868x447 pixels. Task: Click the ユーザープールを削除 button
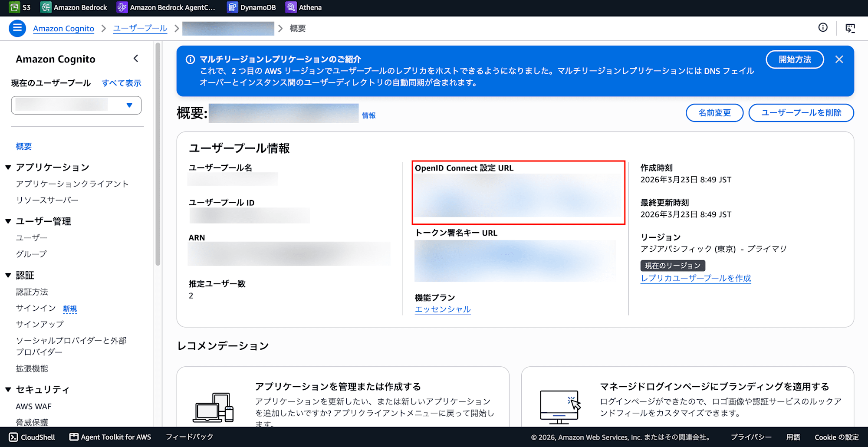pyautogui.click(x=801, y=113)
